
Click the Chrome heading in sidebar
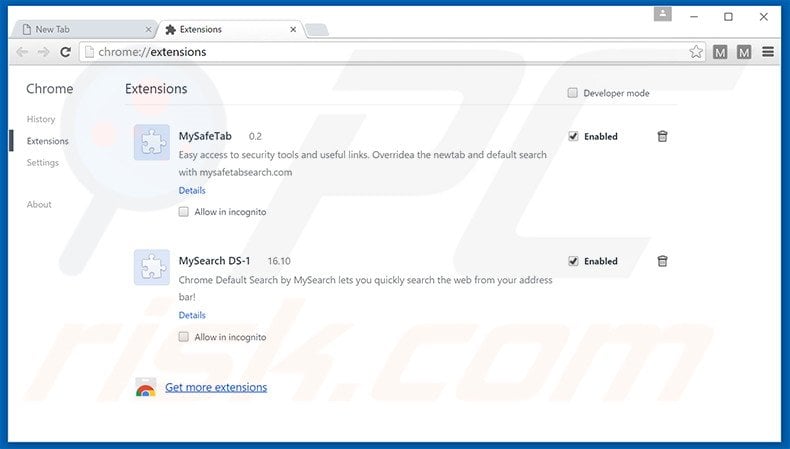(x=49, y=89)
